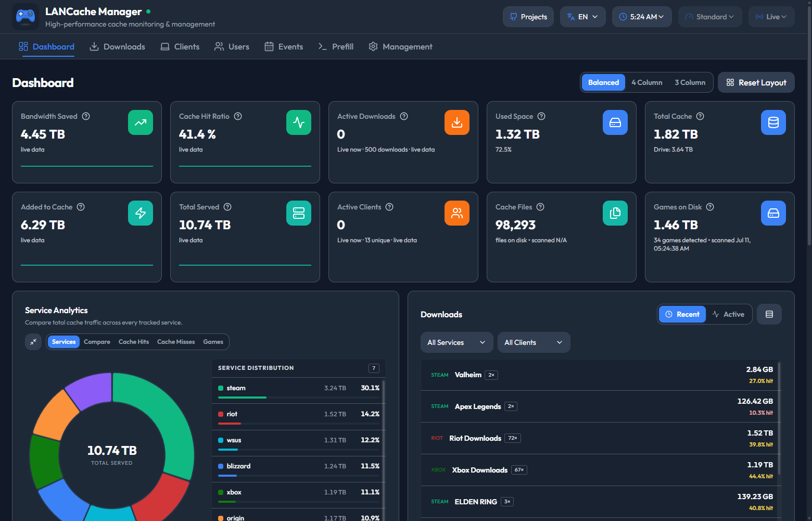This screenshot has height=521, width=812.
Task: Go to the Downloads tab
Action: point(117,47)
